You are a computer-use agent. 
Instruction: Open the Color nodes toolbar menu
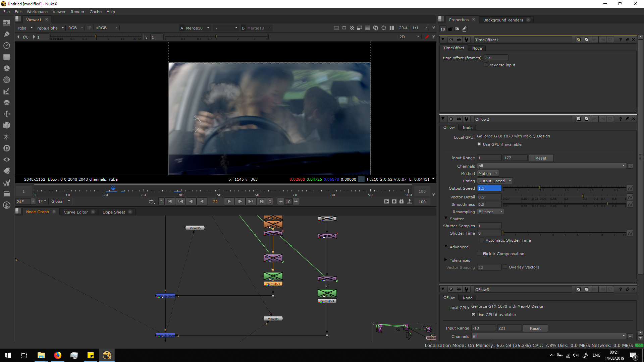point(6,68)
